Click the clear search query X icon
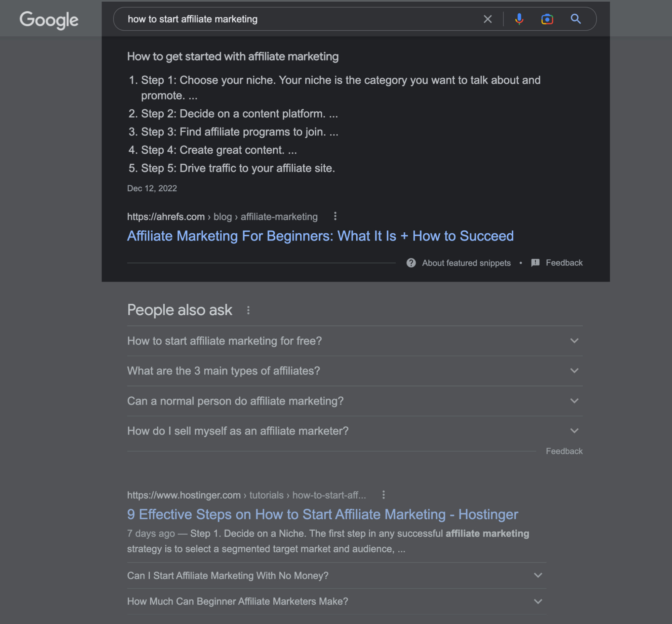The image size is (672, 624). click(487, 19)
